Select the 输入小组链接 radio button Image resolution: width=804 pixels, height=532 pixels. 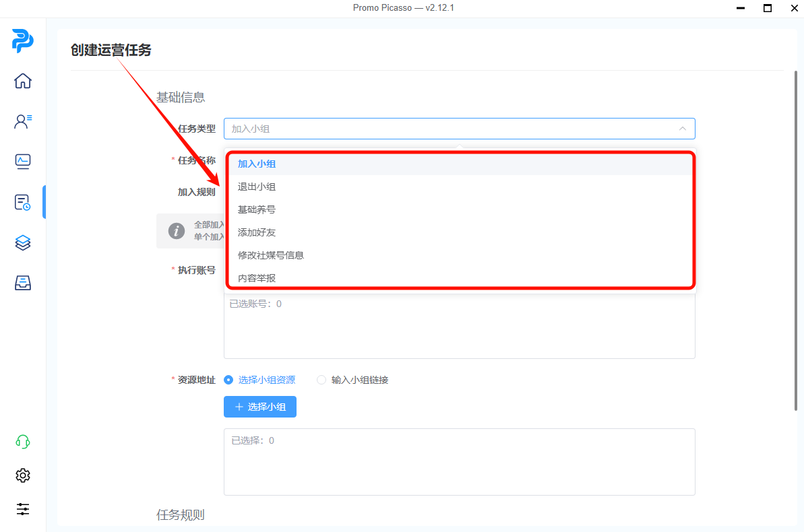point(321,380)
